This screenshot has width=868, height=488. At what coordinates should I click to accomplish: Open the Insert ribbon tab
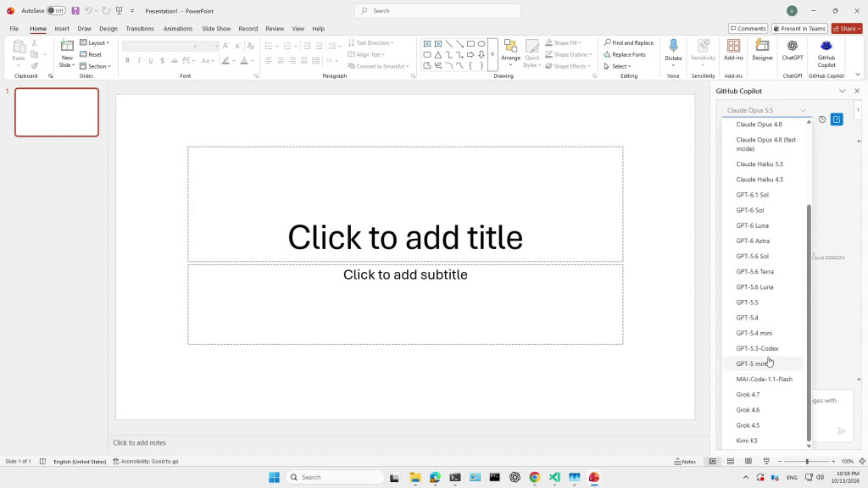pos(62,29)
